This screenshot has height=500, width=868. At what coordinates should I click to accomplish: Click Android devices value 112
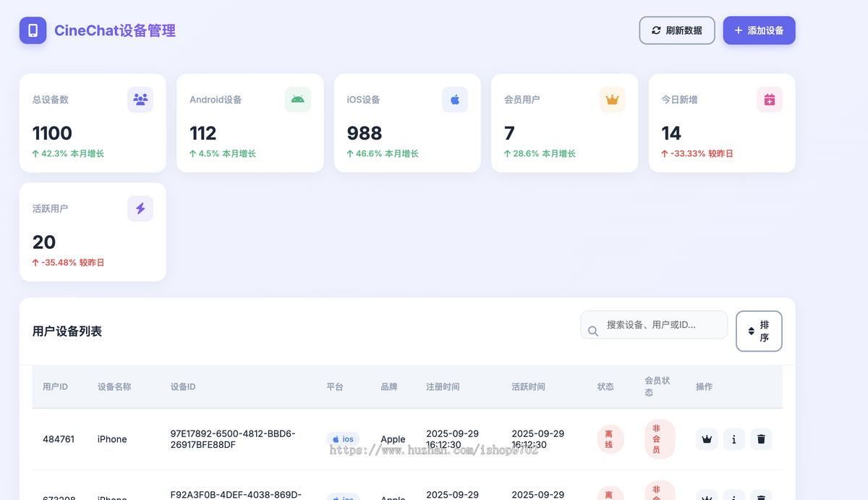[x=203, y=133]
